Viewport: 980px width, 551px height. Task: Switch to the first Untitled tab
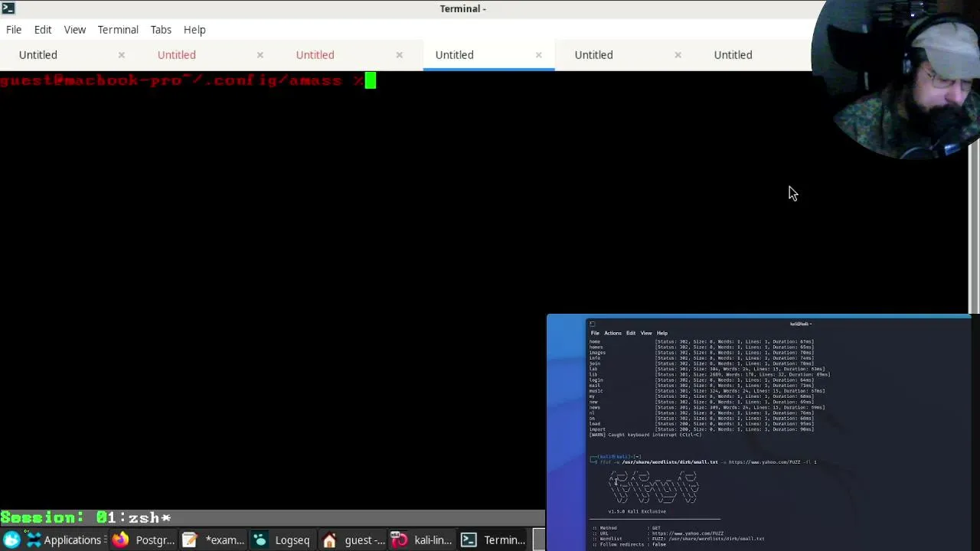coord(38,54)
